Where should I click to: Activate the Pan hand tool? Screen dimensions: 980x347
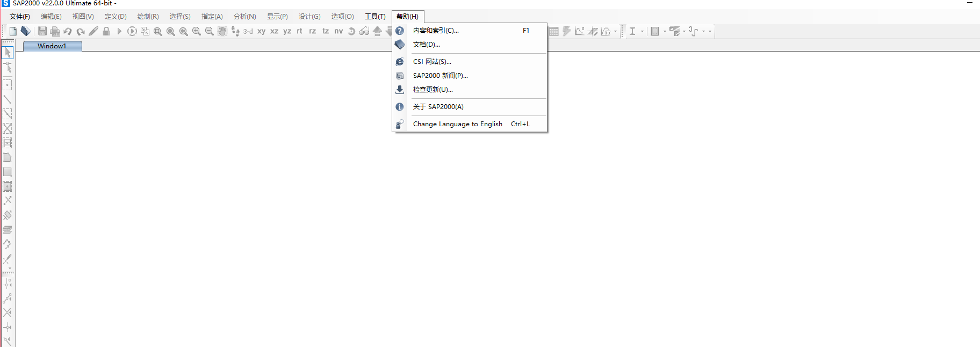(x=222, y=31)
